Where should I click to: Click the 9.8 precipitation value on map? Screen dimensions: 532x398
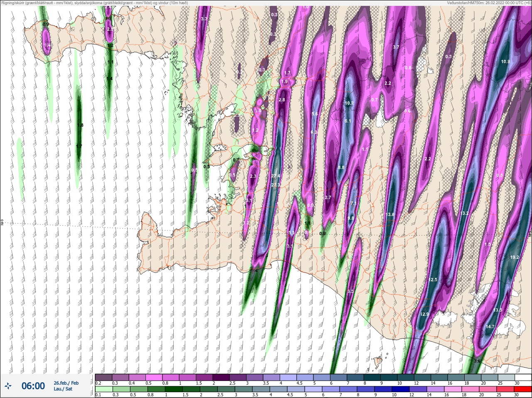coord(351,219)
